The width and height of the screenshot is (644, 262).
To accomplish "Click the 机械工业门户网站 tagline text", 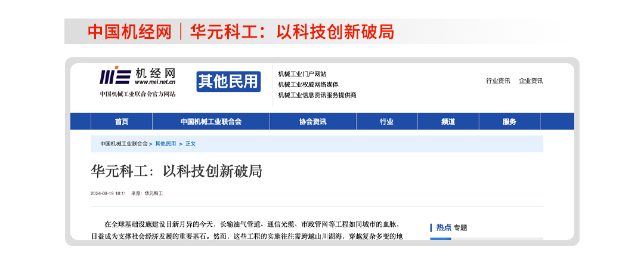I will (302, 74).
